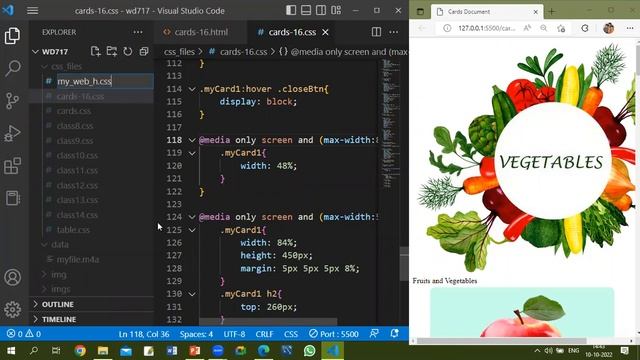Screen dimensions: 640x360
Task: Close the Cards Document browser tab
Action: [536, 12]
